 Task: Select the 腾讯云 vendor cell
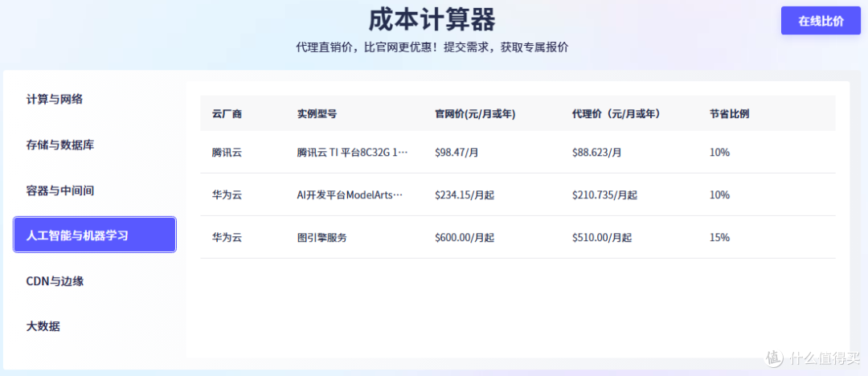click(x=227, y=153)
